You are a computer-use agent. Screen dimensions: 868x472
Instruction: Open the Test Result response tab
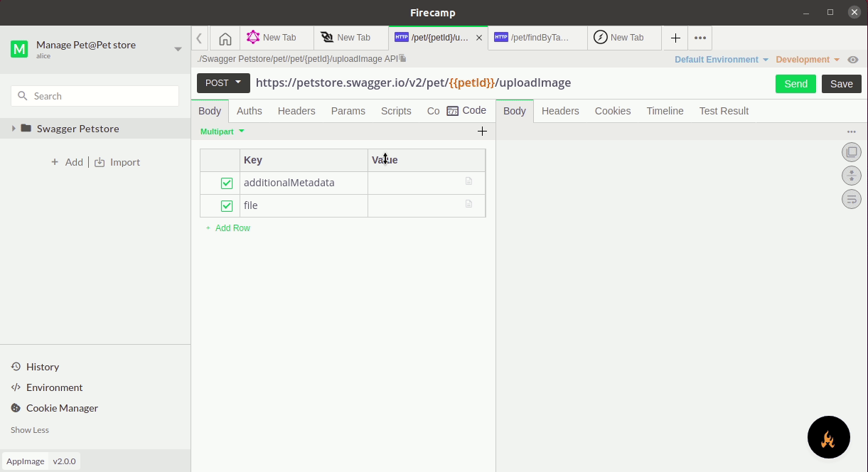point(723,111)
